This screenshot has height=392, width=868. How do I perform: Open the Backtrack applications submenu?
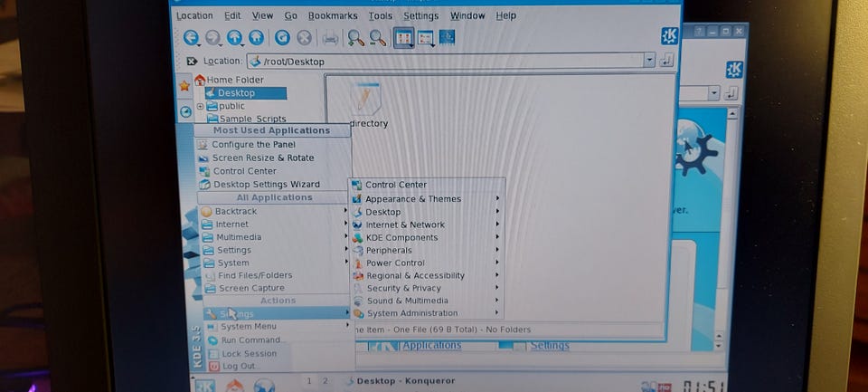pos(274,211)
